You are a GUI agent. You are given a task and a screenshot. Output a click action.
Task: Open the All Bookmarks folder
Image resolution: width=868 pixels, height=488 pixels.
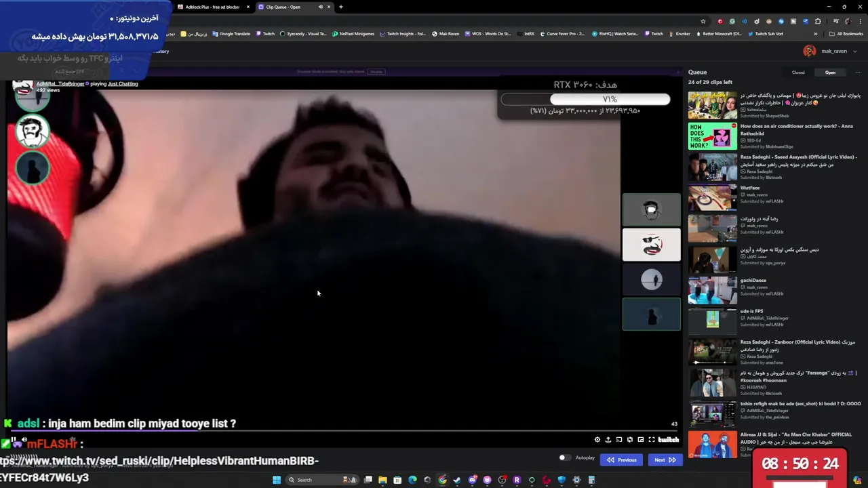846,34
